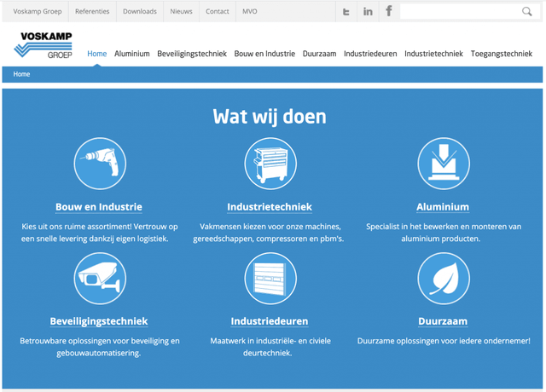Open the Referenties page
Viewport: 546px width, 392px height.
coord(92,11)
